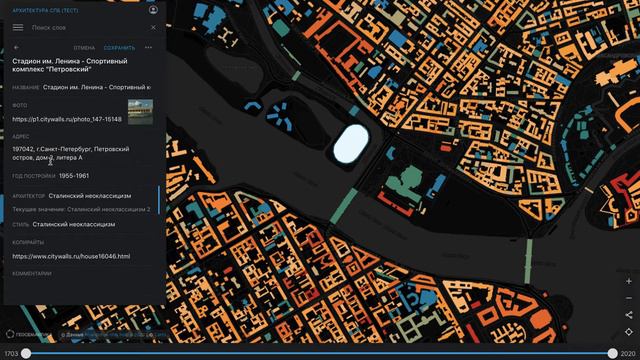Zoom in the map with plus

click(x=629, y=282)
